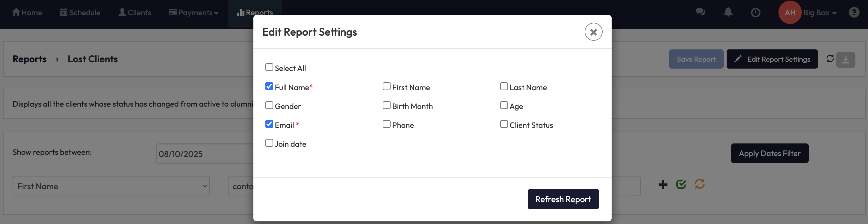The height and width of the screenshot is (224, 868).
Task: Open the Clients menu item
Action: click(135, 13)
